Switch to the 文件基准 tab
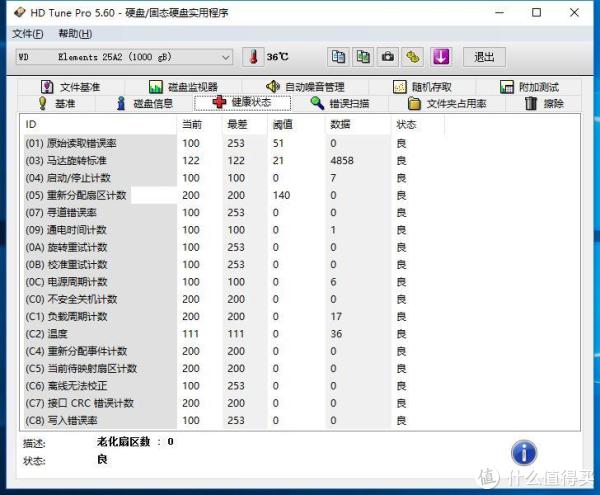Screen dimensions: 600x495 pyautogui.click(x=71, y=87)
